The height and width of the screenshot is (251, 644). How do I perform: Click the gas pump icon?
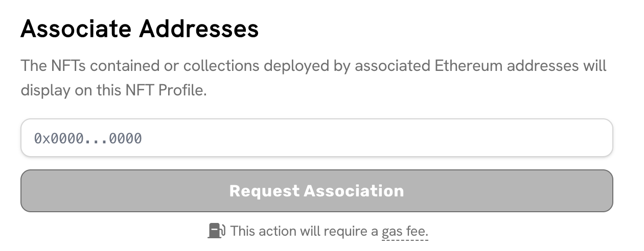216,231
